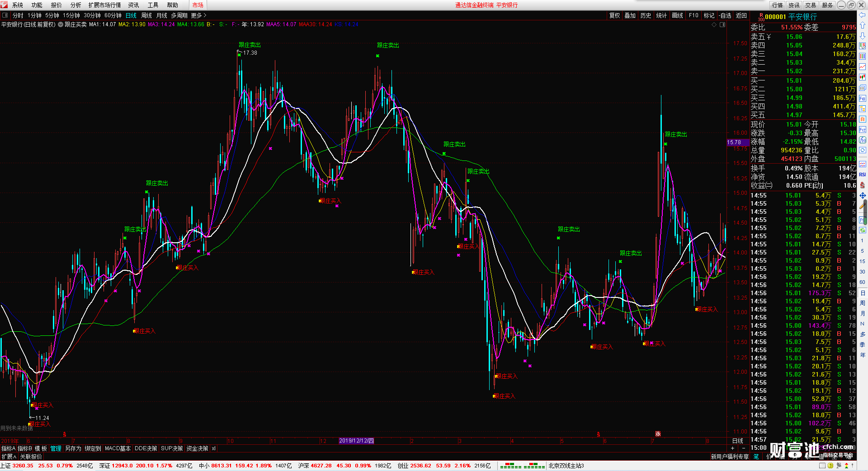Open the 标记 marker options
Screen dimensions: 868x471
pyautogui.click(x=709, y=15)
